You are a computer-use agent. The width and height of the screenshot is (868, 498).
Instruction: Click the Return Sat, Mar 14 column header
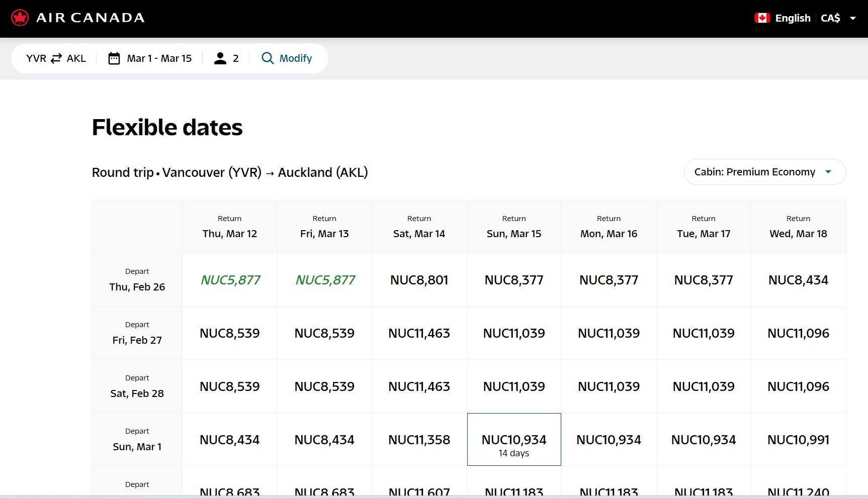[419, 227]
